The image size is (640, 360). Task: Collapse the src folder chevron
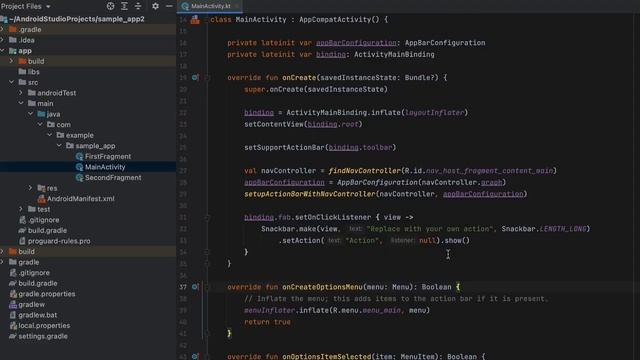pyautogui.click(x=11, y=82)
